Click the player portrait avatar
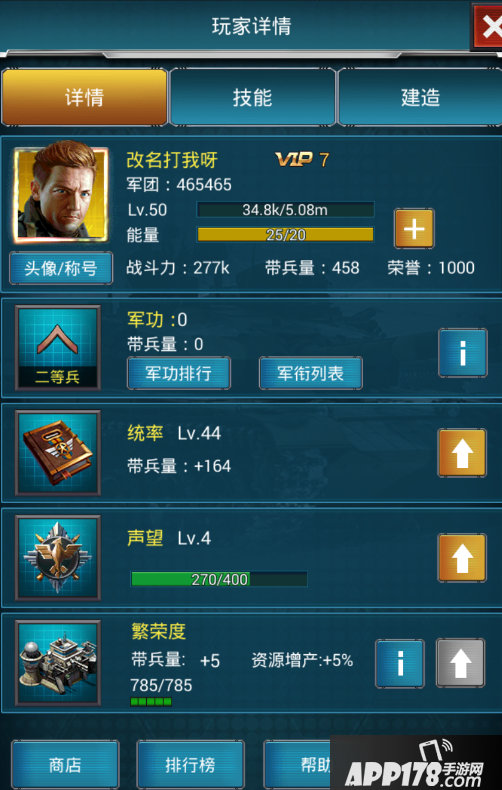The width and height of the screenshot is (502, 790). [61, 194]
